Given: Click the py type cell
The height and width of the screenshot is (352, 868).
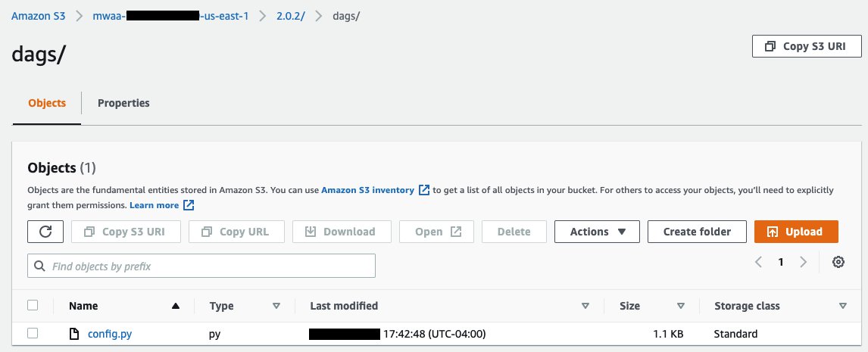Looking at the screenshot, I should pos(215,334).
